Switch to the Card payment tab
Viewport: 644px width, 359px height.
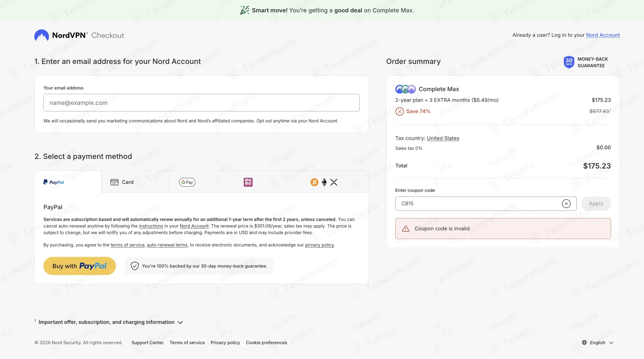click(135, 182)
